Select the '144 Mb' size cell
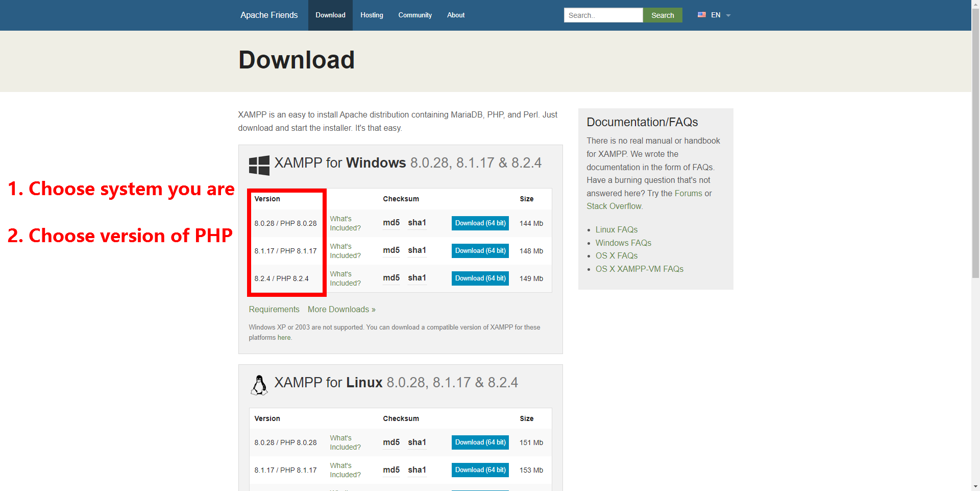Viewport: 980px width, 491px height. tap(531, 223)
